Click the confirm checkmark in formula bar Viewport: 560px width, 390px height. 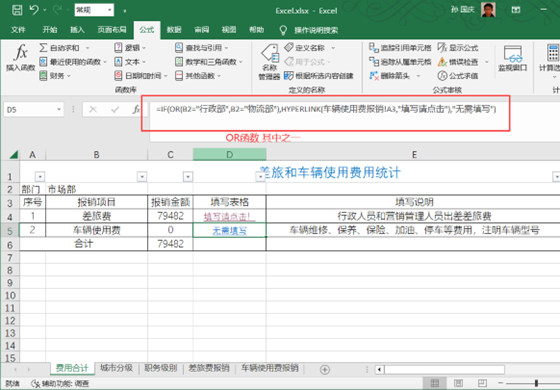115,109
